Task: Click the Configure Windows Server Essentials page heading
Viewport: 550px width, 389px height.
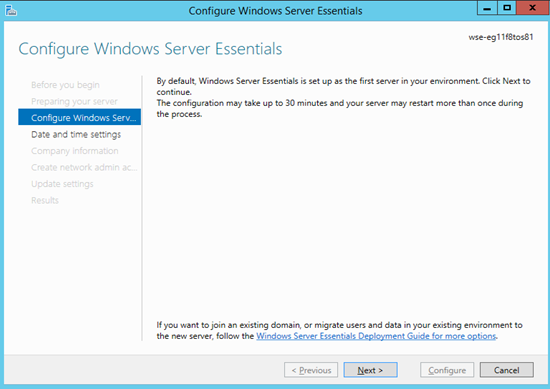Action: 150,49
